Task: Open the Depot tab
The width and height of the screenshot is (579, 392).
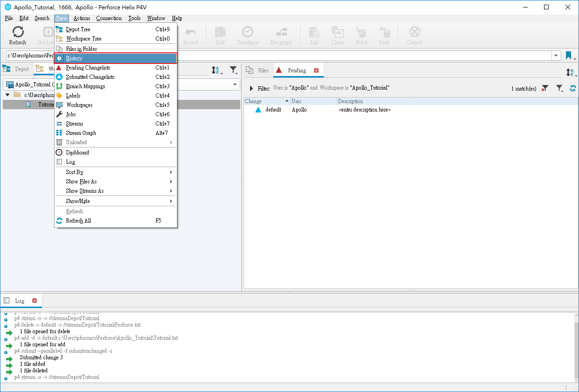Action: [16, 69]
